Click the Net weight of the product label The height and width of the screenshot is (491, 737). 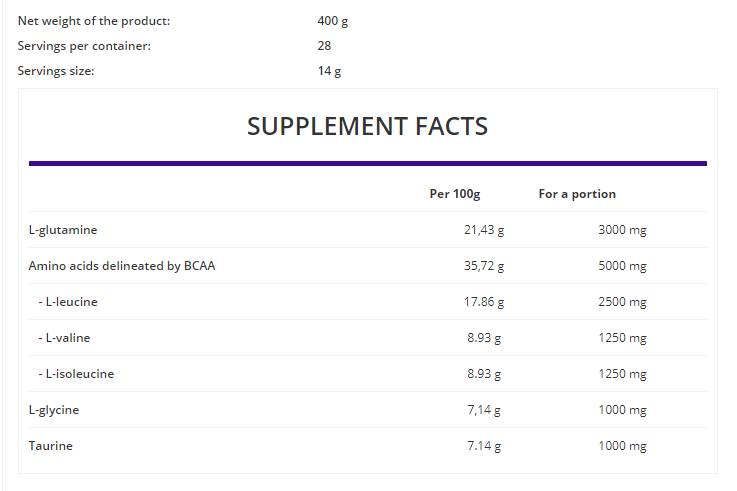click(94, 21)
